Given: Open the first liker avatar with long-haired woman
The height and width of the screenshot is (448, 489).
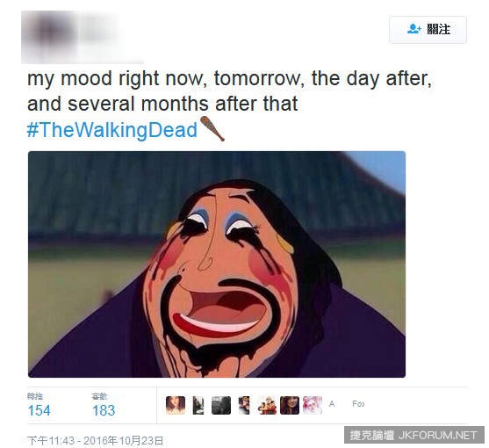Looking at the screenshot, I should coord(176,405).
